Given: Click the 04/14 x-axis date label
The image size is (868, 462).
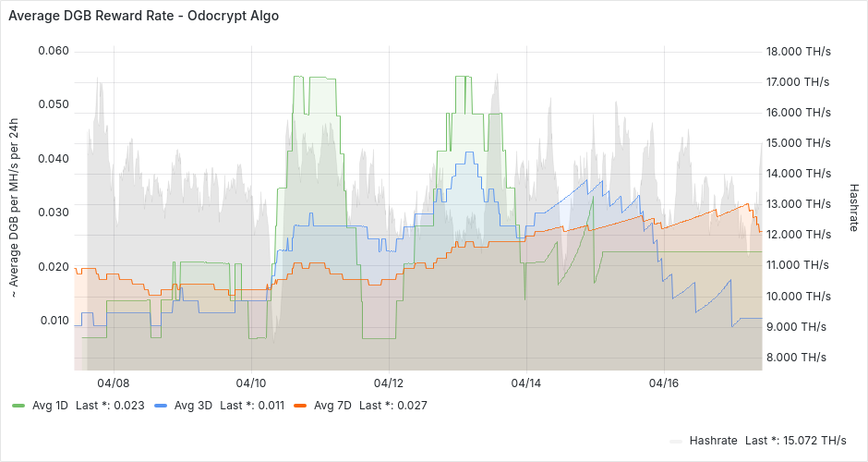Looking at the screenshot, I should tap(525, 382).
